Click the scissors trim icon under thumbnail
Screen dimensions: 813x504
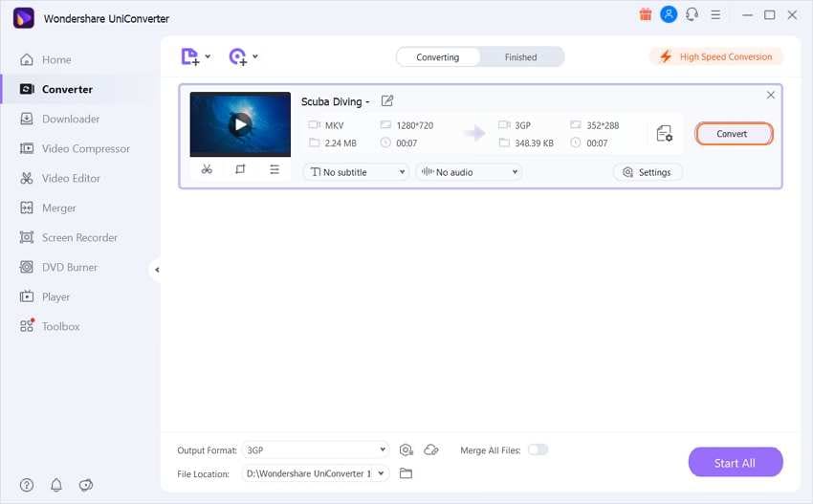pos(207,169)
